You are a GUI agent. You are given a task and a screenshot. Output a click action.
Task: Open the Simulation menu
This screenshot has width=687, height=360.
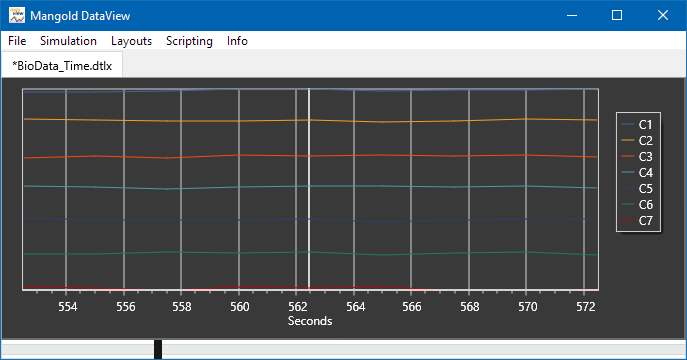[x=68, y=41]
